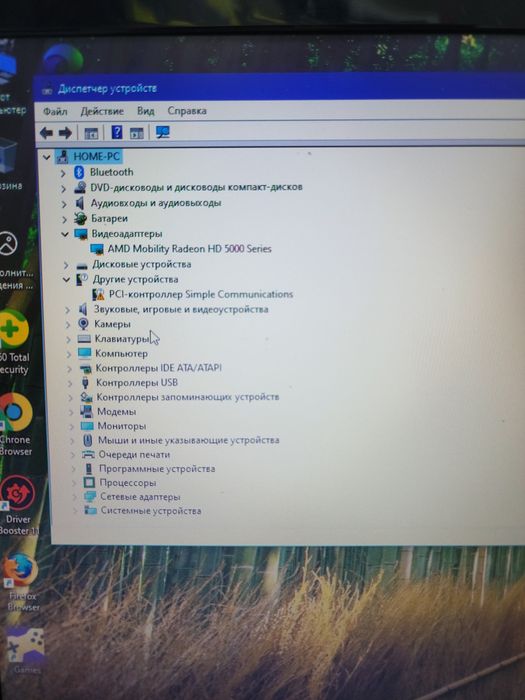Viewport: 525px width, 700px height.
Task: Click the Клавиатуры keyboard icon
Action: pos(84,339)
